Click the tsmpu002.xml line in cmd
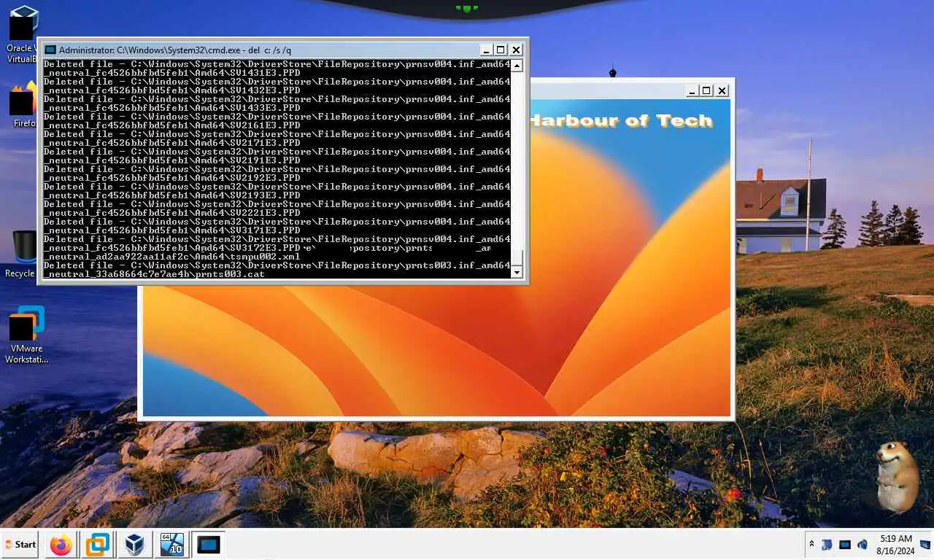This screenshot has height=560, width=934. [172, 257]
